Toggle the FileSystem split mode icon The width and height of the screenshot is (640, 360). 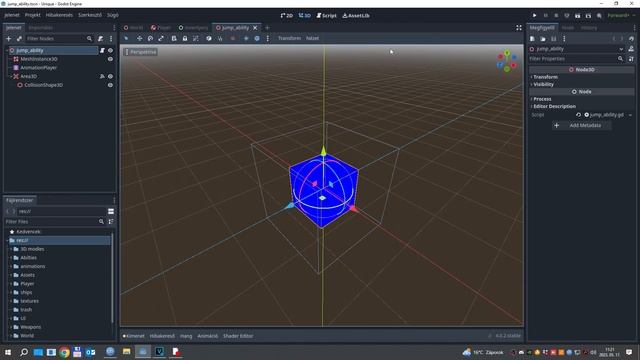coord(111,211)
